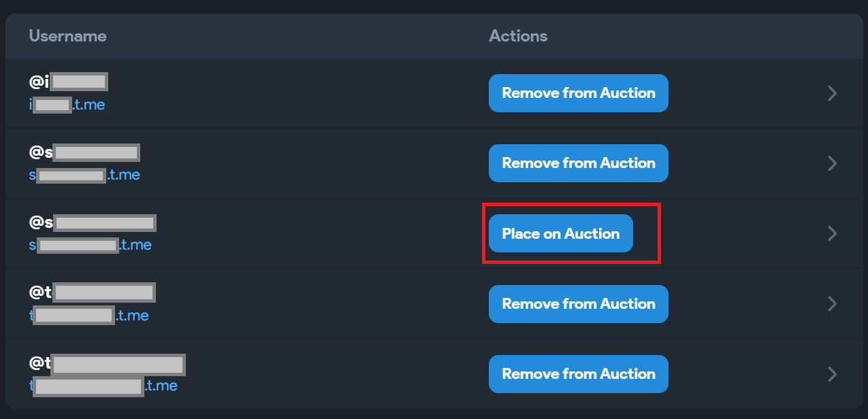Select the @i username text

point(68,82)
